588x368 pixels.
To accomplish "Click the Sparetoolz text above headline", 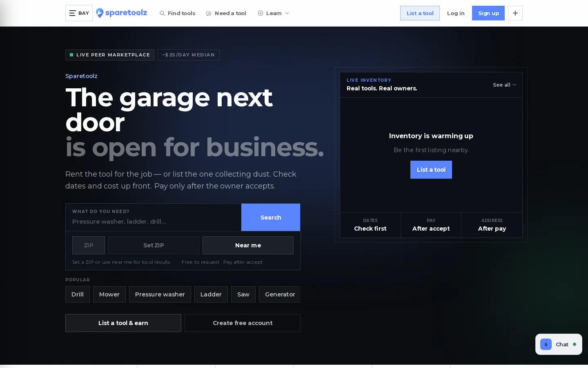I will tap(81, 76).
